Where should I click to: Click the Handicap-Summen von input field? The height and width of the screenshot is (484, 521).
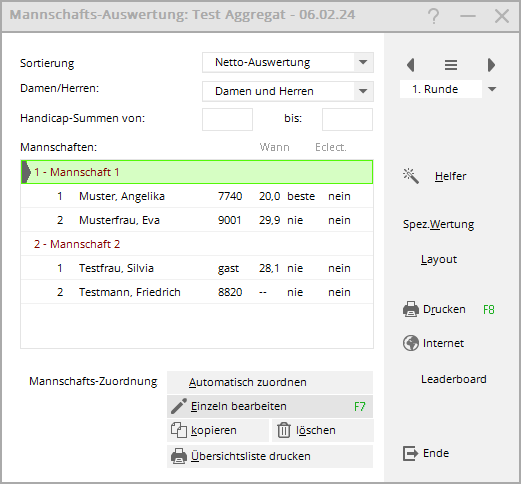coord(227,119)
